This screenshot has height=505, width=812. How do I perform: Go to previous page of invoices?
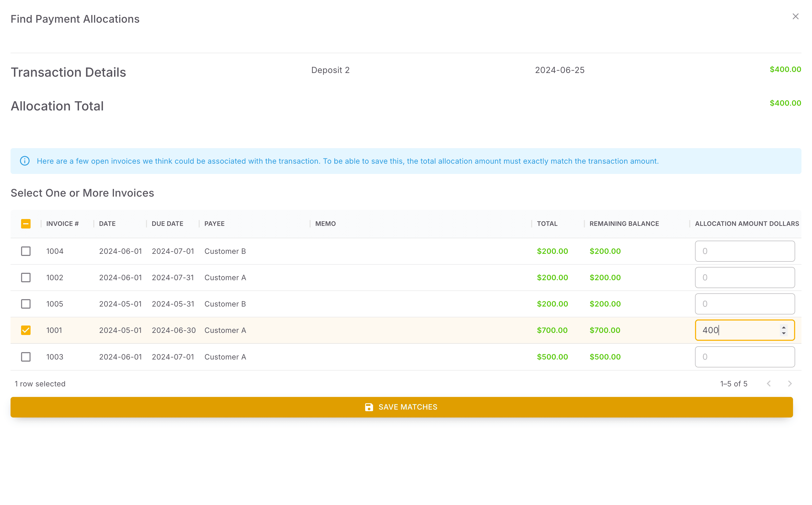coord(769,384)
